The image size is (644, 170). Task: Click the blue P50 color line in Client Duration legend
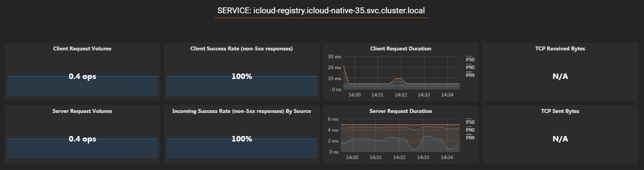(469, 57)
